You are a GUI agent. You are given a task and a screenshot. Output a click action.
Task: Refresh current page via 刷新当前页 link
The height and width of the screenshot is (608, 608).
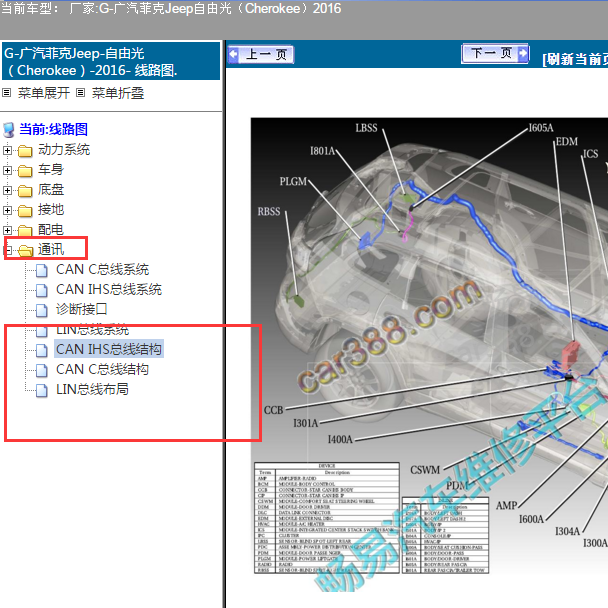click(575, 59)
